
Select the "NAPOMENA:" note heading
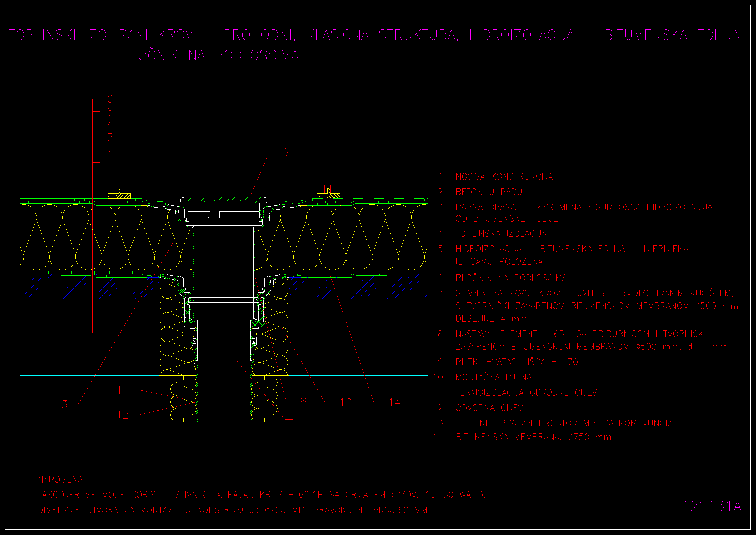[x=62, y=480]
